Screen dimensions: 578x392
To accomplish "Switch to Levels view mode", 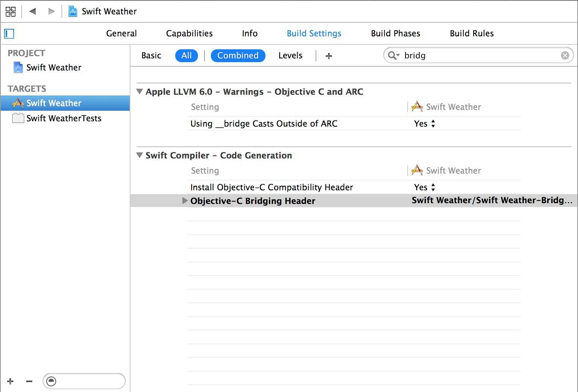I will [x=291, y=55].
